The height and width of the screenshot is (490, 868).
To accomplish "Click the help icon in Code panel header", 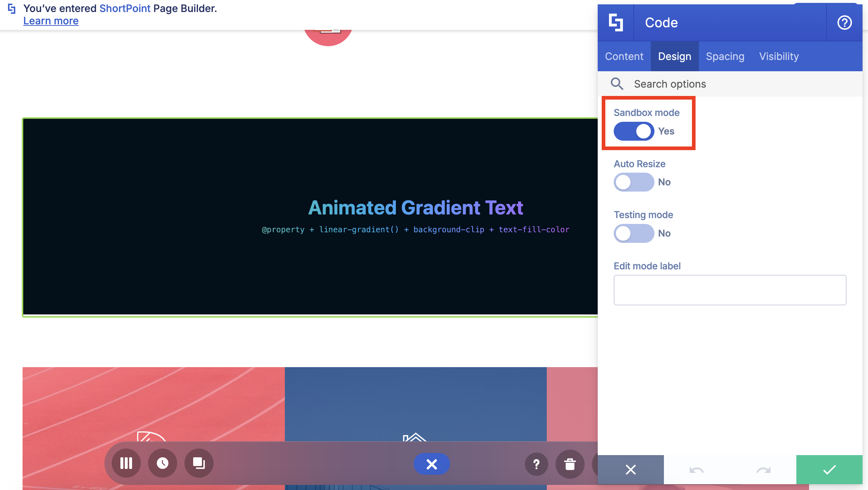I will pos(844,23).
